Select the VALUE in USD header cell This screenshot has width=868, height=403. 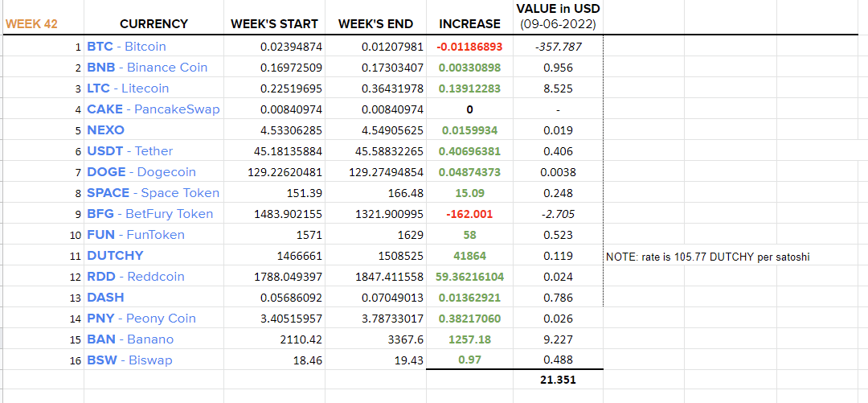558,17
